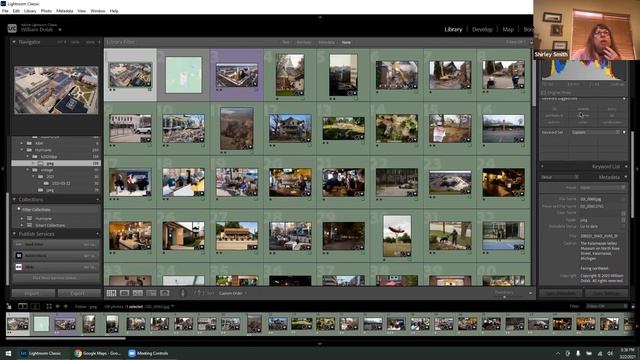Click the Sync Settings button

(x=606, y=293)
